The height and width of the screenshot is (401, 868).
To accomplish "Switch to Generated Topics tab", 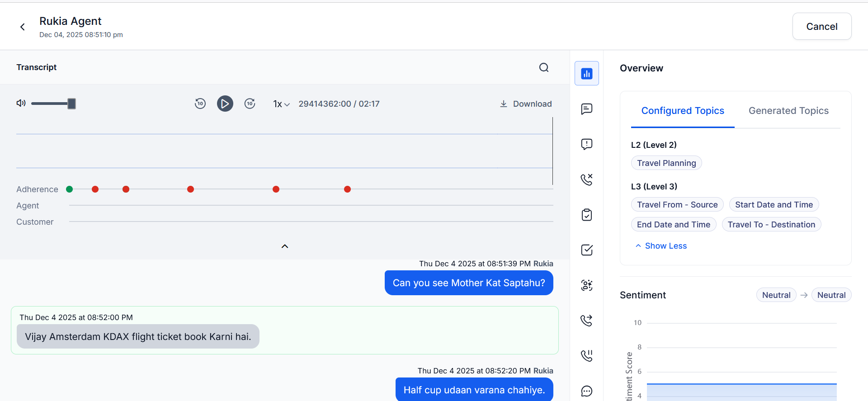I will (x=788, y=111).
